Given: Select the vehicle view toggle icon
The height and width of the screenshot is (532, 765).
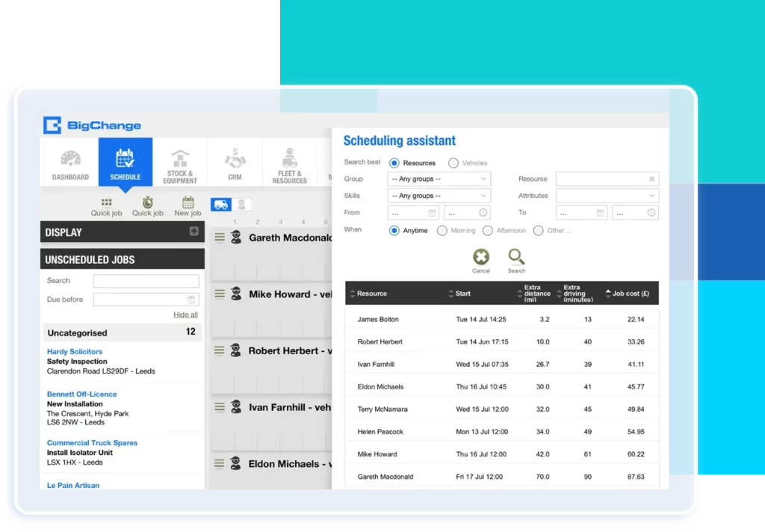Looking at the screenshot, I should (220, 203).
